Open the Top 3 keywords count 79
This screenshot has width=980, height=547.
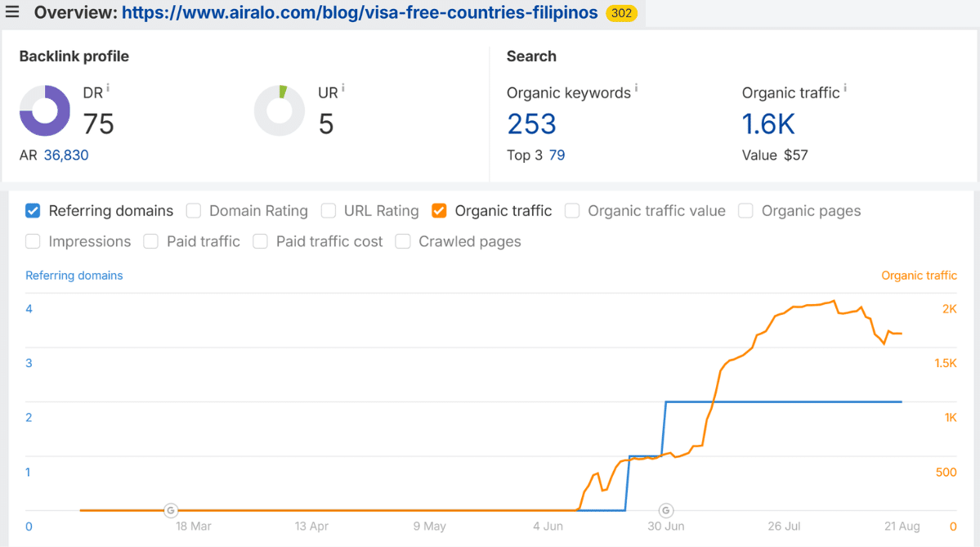click(557, 155)
